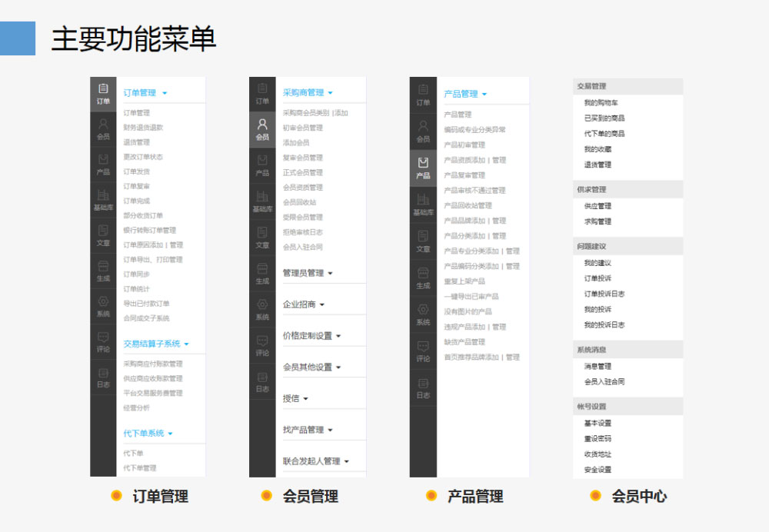Open 我的购物车 menu item
769x532 pixels.
point(601,103)
